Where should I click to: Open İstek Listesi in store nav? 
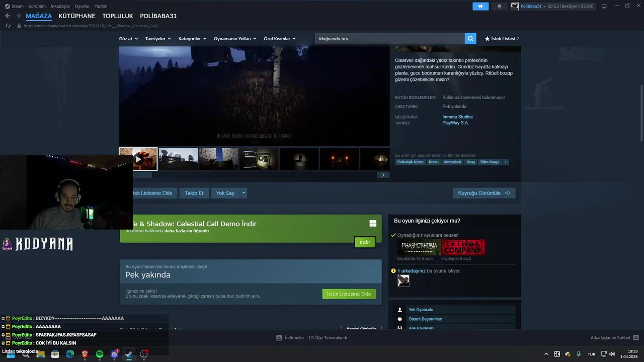pos(502,39)
